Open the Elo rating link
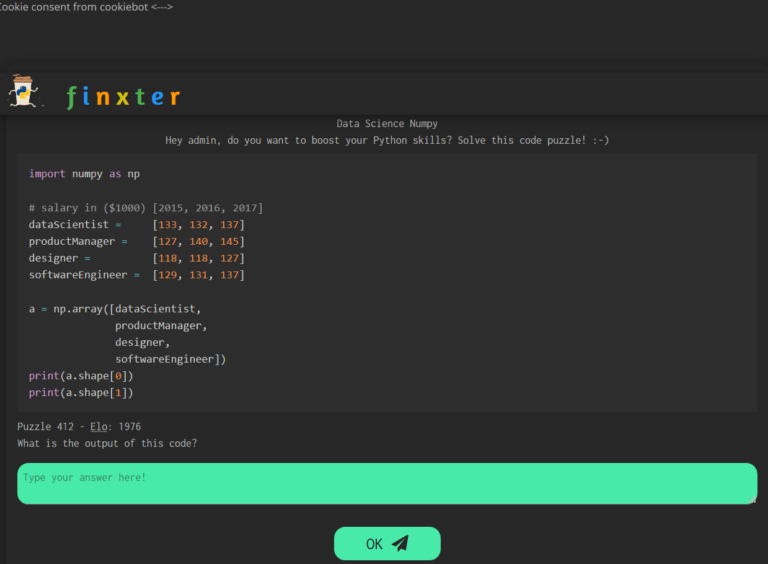 (100, 427)
